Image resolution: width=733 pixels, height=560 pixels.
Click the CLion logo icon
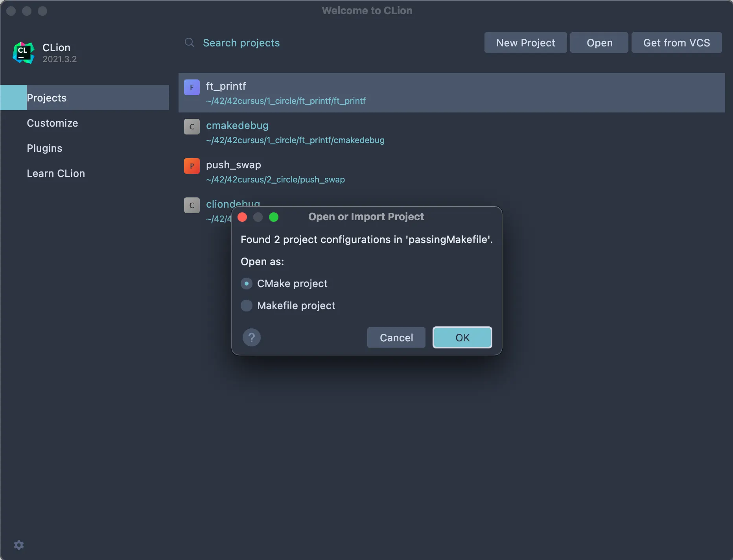coord(24,53)
